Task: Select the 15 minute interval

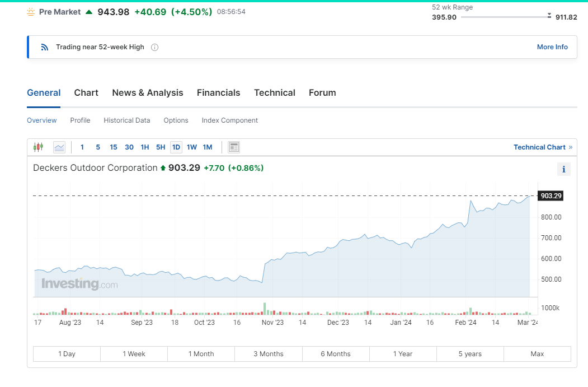Action: pos(113,147)
